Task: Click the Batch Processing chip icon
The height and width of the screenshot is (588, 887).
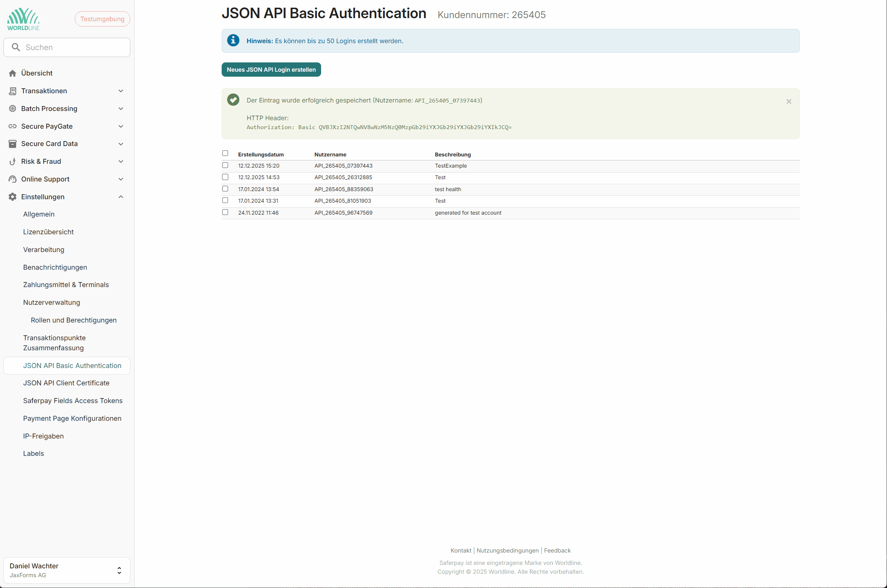Action: point(12,109)
